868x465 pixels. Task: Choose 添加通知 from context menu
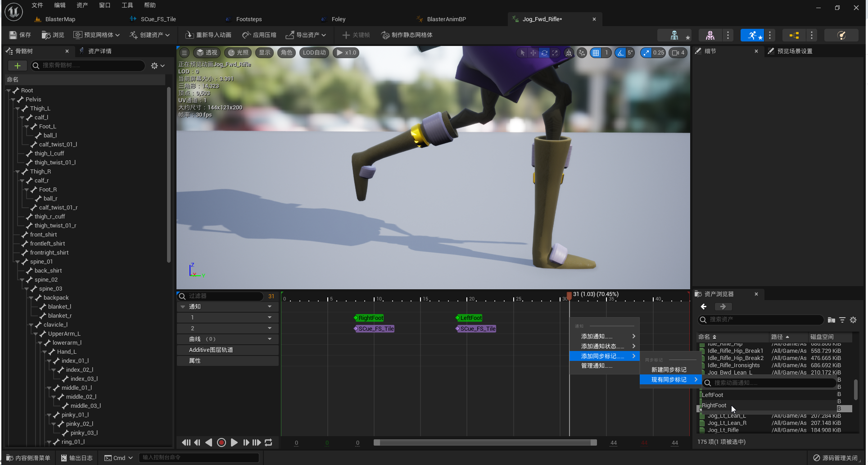point(604,337)
